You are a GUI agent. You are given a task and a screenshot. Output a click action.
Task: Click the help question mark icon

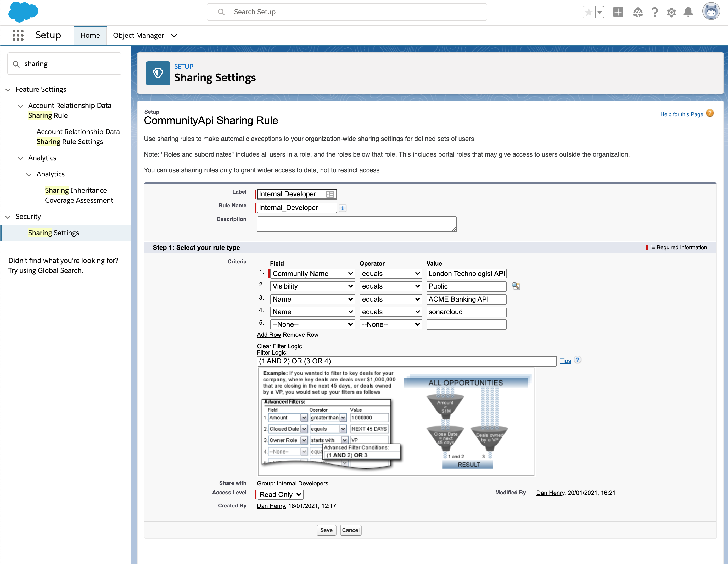655,12
